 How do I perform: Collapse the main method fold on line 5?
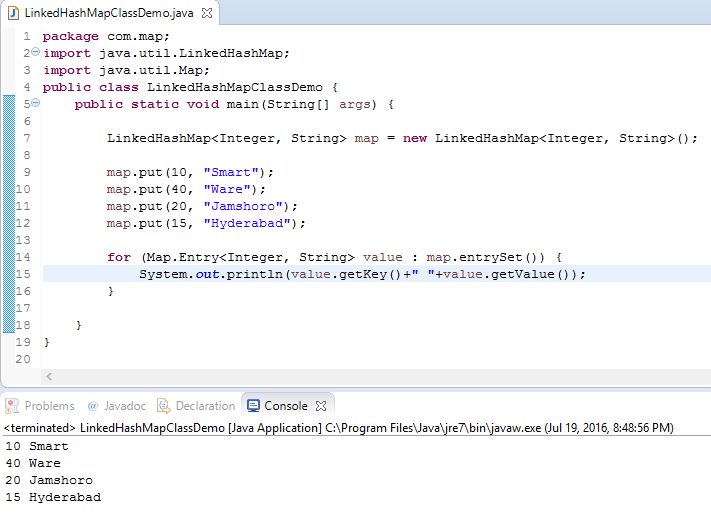coord(35,103)
